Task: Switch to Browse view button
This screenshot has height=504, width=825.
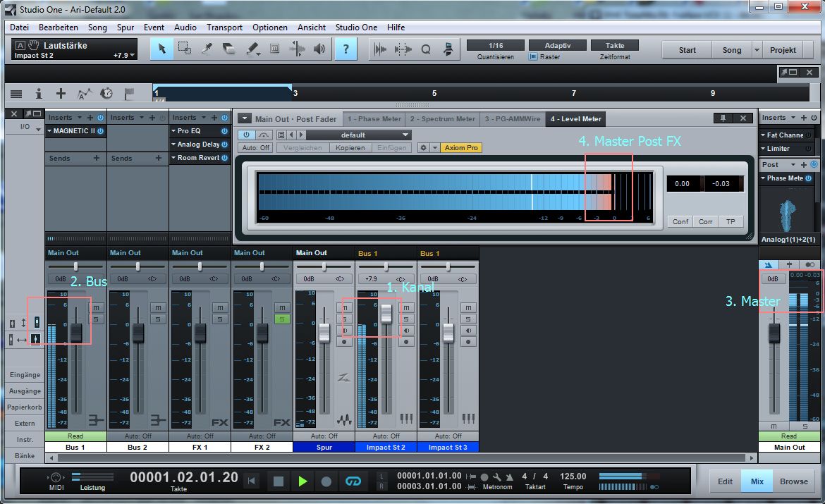Action: (x=793, y=481)
